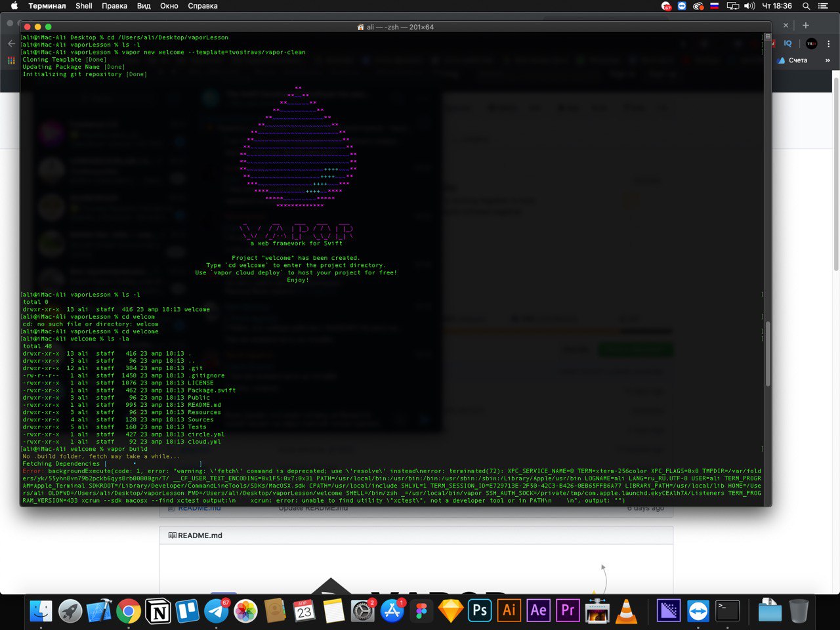The image size is (840, 630).
Task: Click the 'vapor build' command line
Action: pos(85,449)
